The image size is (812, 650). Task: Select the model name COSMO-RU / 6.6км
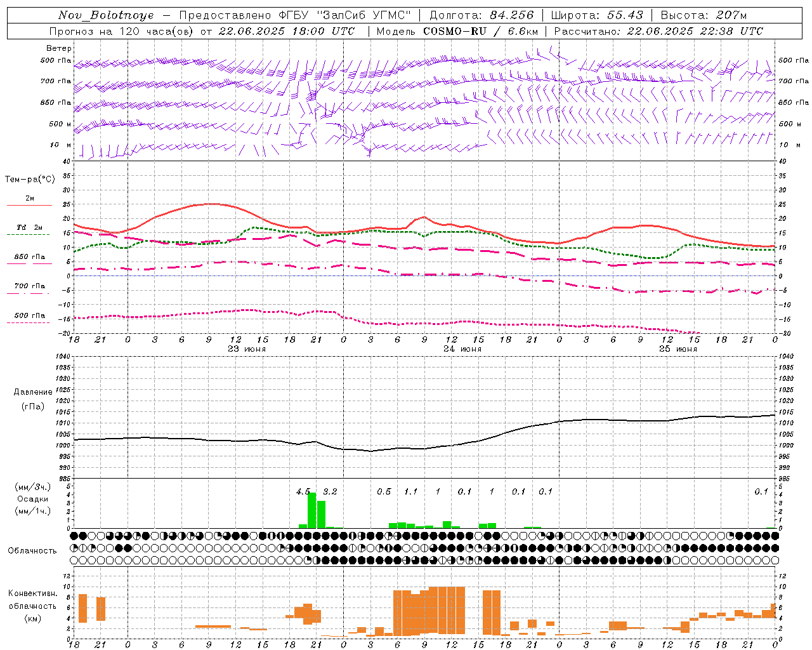point(481,31)
